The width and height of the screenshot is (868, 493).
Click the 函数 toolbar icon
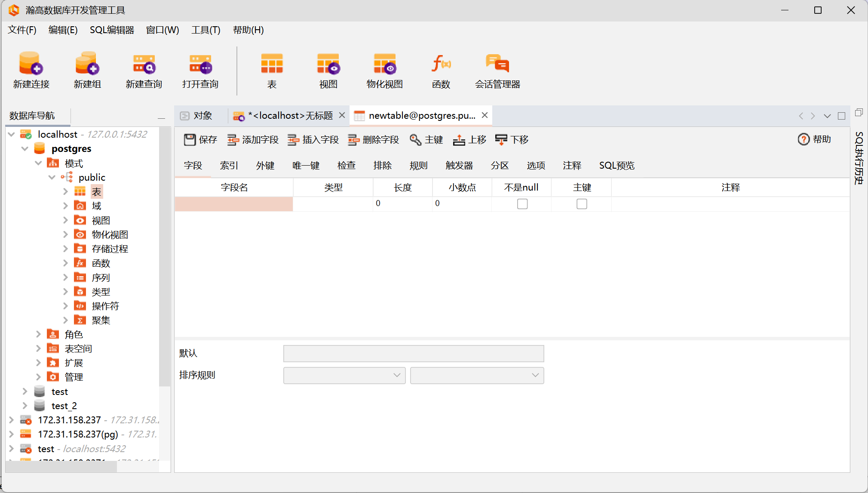pyautogui.click(x=441, y=70)
